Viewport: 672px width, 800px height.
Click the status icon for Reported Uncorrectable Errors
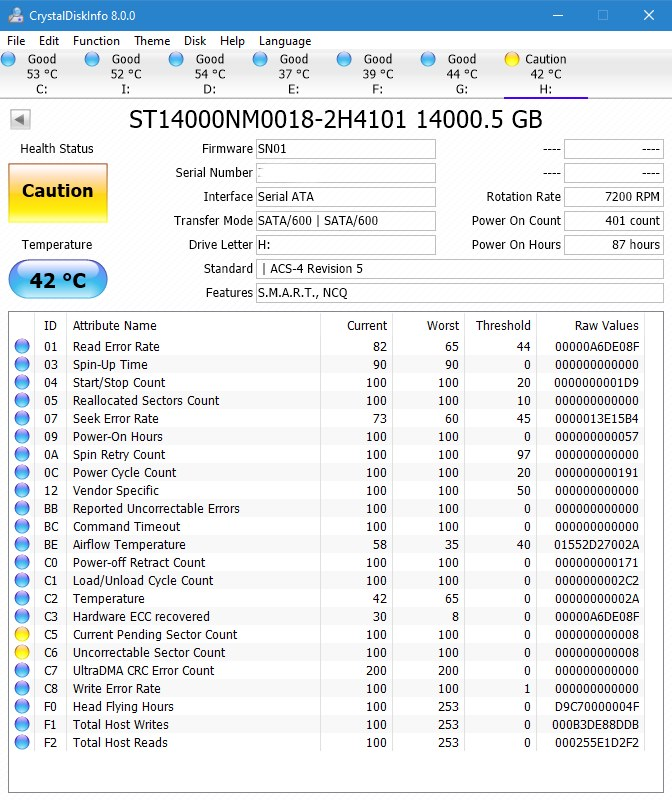(22, 508)
